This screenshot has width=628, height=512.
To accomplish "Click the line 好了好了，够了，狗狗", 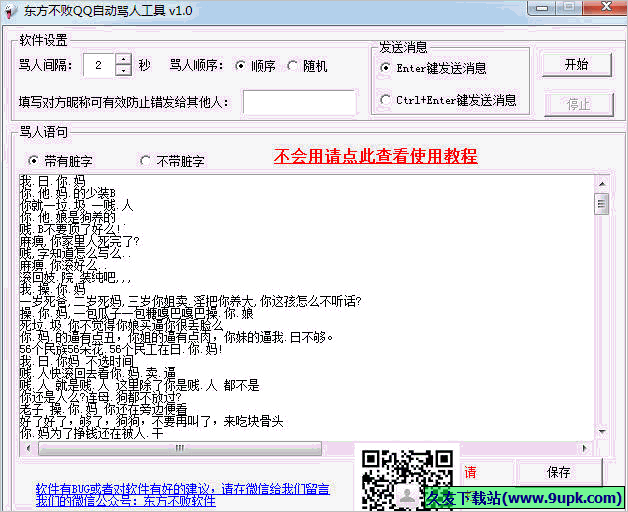I will (x=151, y=421).
